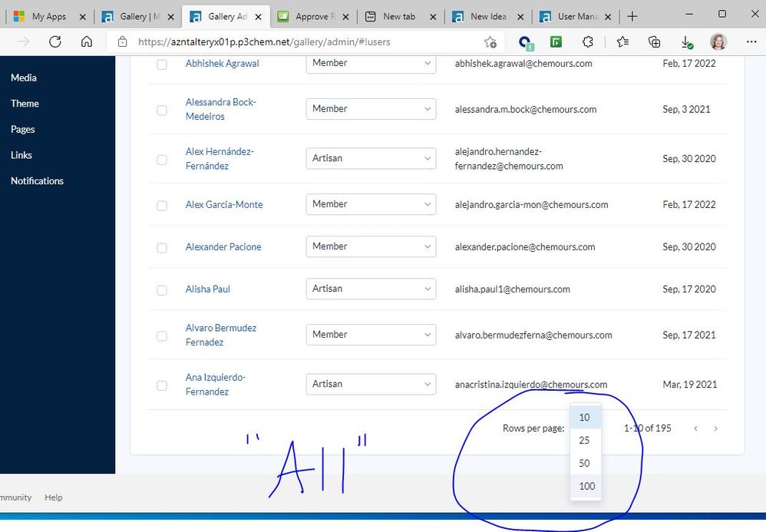Screen dimensions: 766x532
Task: Open the Extensions puzzle icon
Action: (x=588, y=42)
